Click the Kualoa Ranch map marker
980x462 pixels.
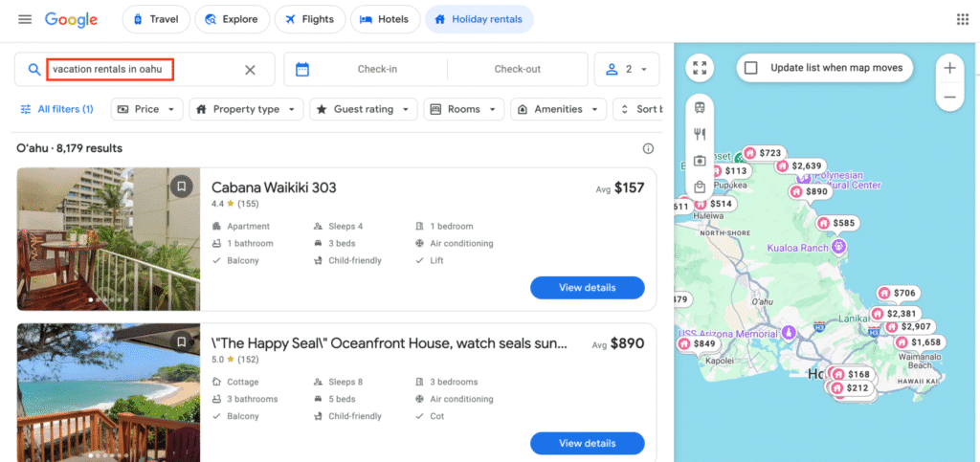(838, 247)
